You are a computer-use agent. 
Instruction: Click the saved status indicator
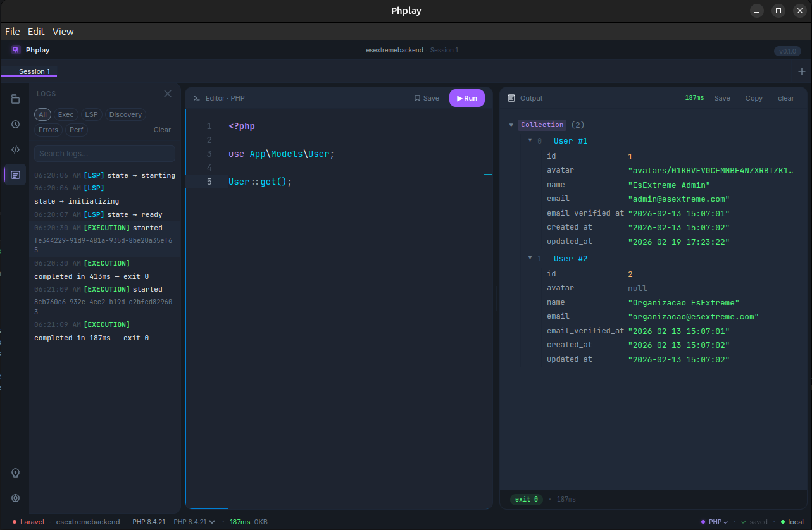[x=754, y=522]
